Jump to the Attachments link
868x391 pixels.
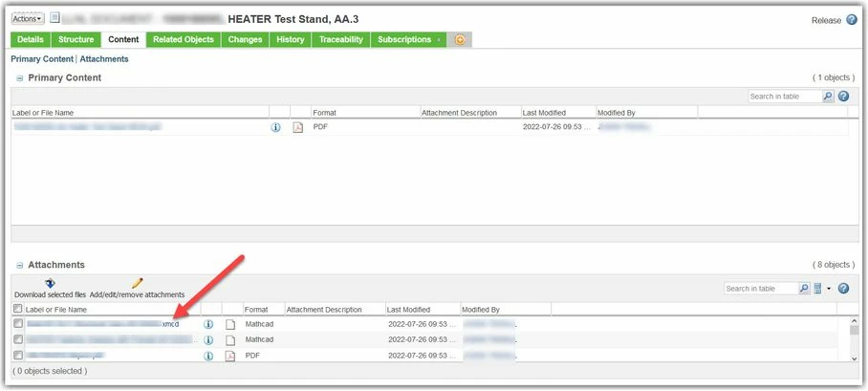click(104, 58)
